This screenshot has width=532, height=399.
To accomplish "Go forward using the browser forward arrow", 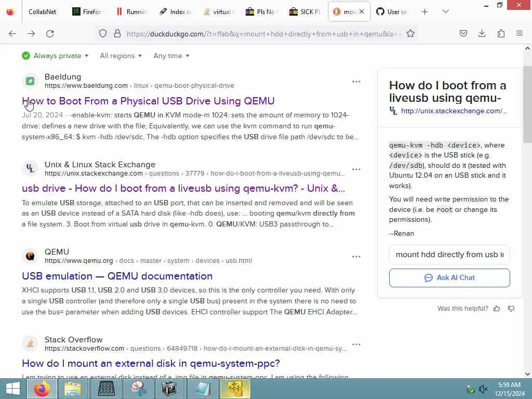I will (x=31, y=34).
